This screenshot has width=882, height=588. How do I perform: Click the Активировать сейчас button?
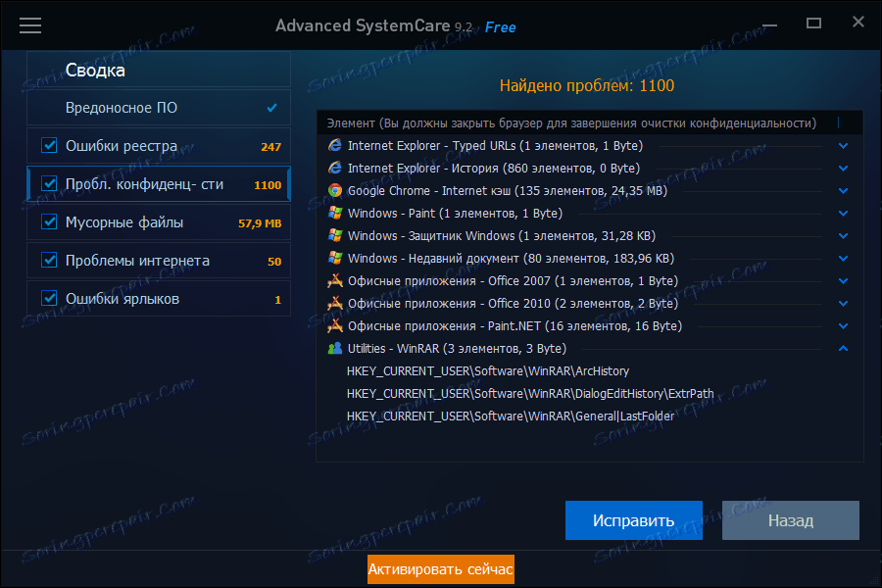click(440, 569)
